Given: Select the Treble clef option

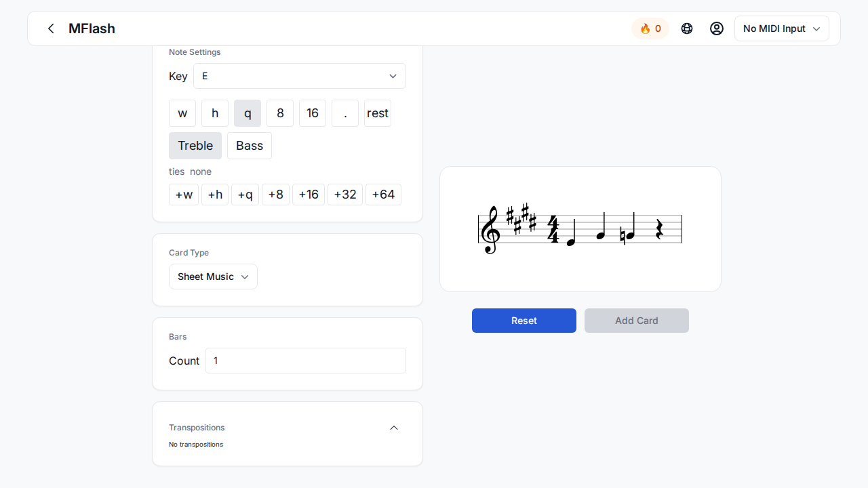Looking at the screenshot, I should 195,146.
